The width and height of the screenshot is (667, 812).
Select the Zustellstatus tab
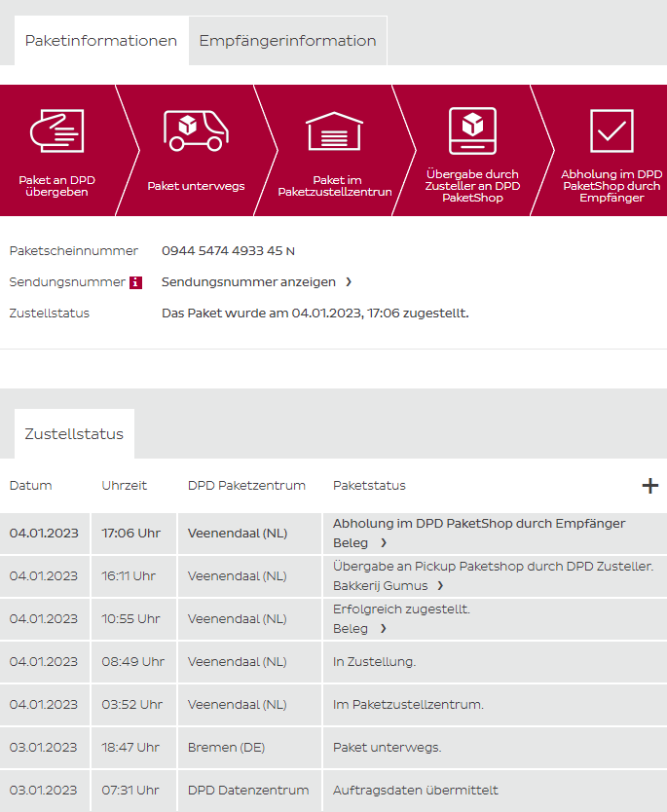74,434
